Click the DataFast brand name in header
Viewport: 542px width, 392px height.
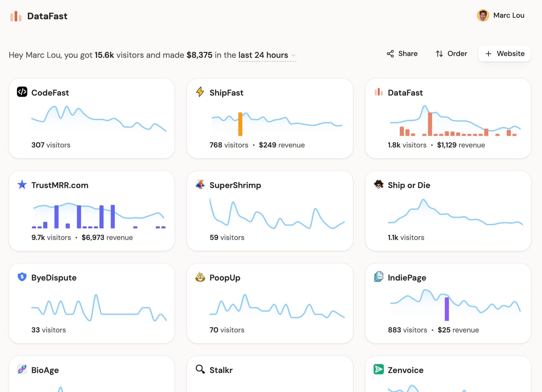coord(47,16)
